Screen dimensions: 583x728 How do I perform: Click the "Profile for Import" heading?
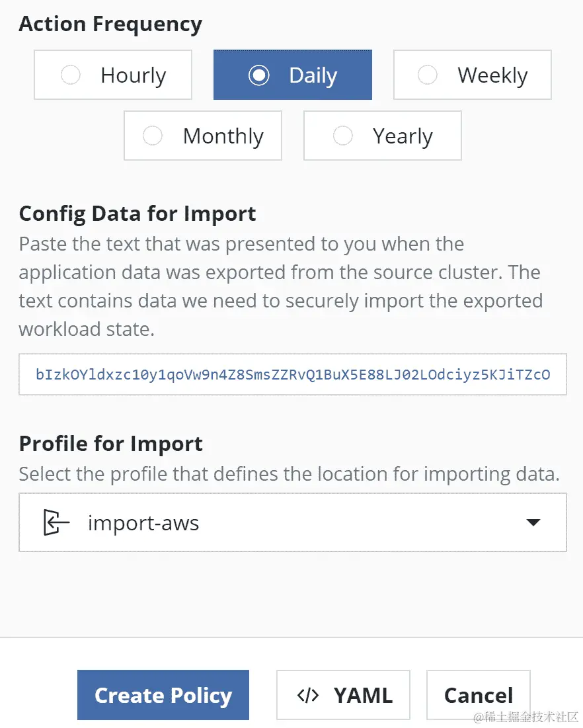point(111,444)
